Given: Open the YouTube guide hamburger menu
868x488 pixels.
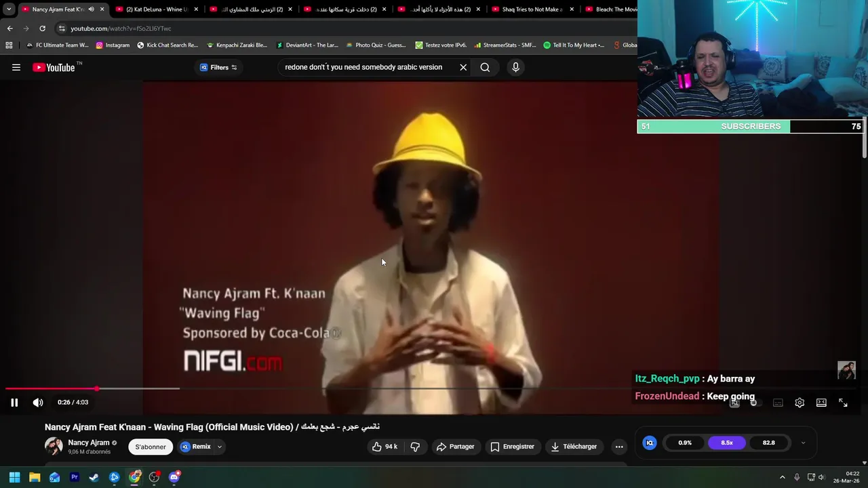Looking at the screenshot, I should click(16, 67).
